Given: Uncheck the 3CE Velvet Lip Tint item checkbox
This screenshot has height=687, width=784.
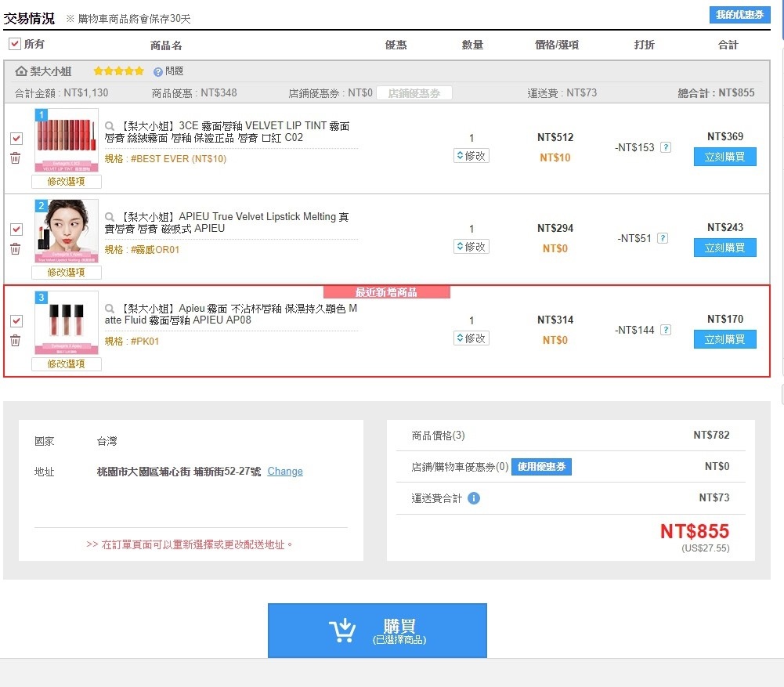Looking at the screenshot, I should click(16, 139).
